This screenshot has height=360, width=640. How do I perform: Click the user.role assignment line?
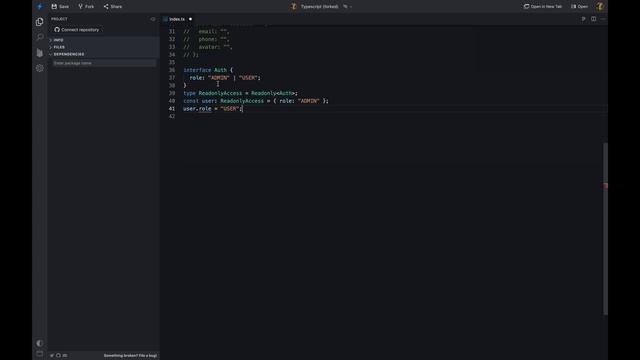(213, 109)
